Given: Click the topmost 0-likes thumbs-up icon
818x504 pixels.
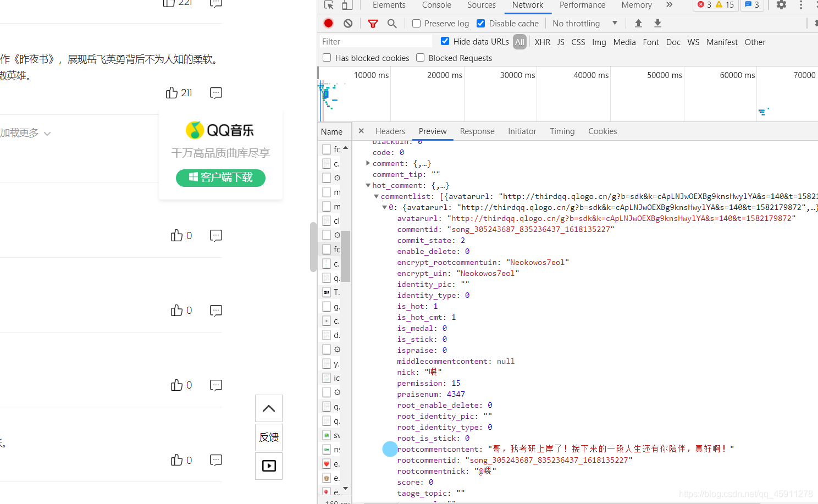Looking at the screenshot, I should pos(176,235).
